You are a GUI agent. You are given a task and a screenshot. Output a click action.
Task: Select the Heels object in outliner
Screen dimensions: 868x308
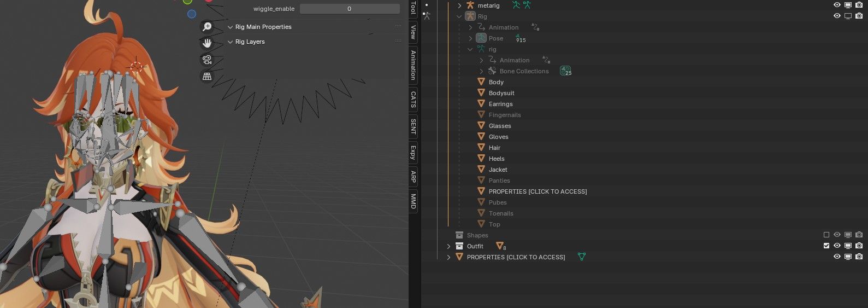(x=497, y=159)
